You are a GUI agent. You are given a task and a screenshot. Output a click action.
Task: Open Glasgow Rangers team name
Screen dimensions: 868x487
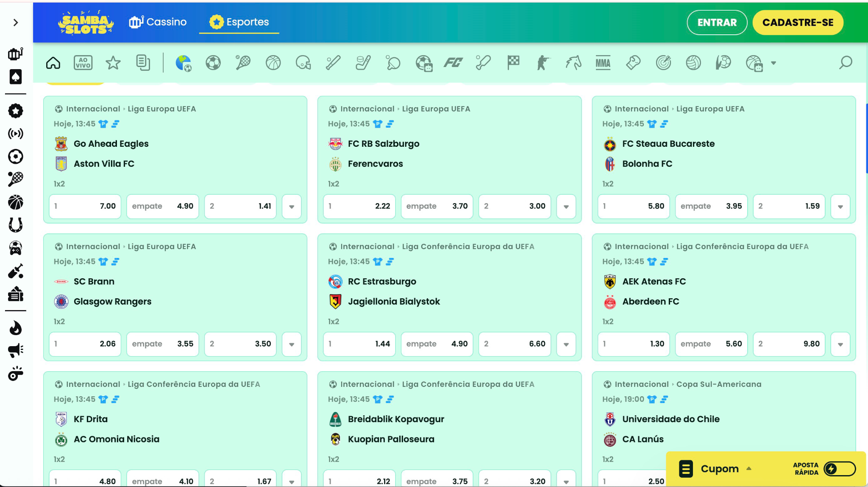pos(112,302)
